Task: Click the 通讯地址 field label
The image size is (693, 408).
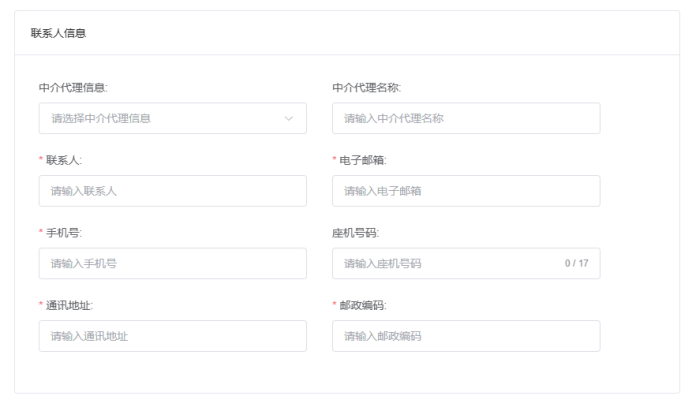Action: pos(69,305)
